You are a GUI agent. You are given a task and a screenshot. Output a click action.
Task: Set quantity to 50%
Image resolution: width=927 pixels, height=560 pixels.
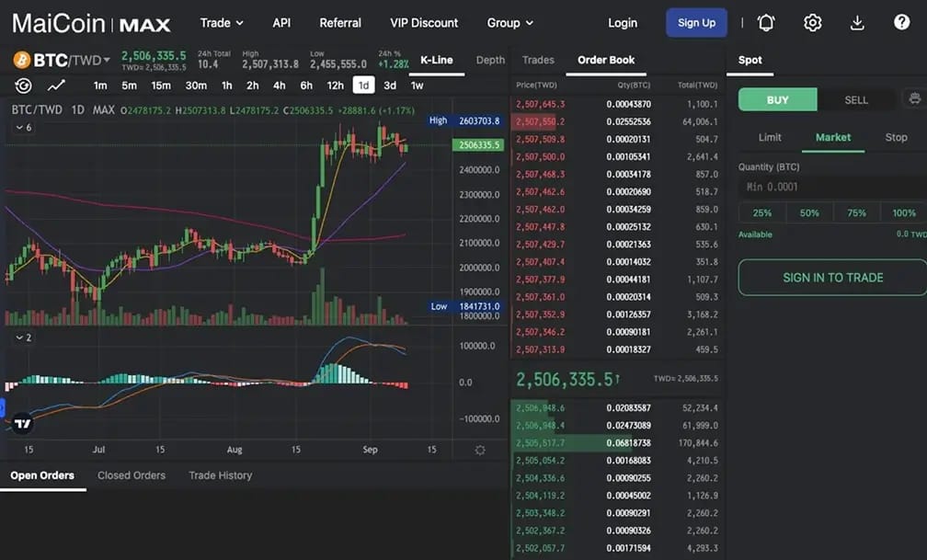click(x=809, y=213)
